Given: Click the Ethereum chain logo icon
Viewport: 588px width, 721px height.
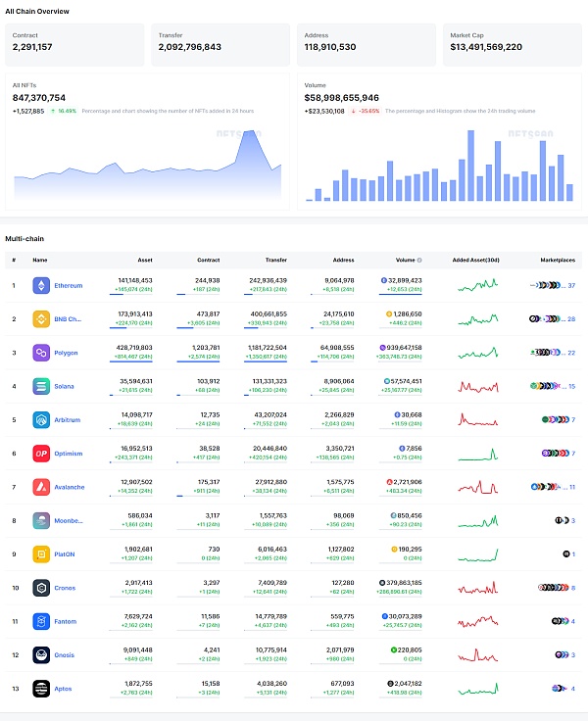Looking at the screenshot, I should 41,285.
